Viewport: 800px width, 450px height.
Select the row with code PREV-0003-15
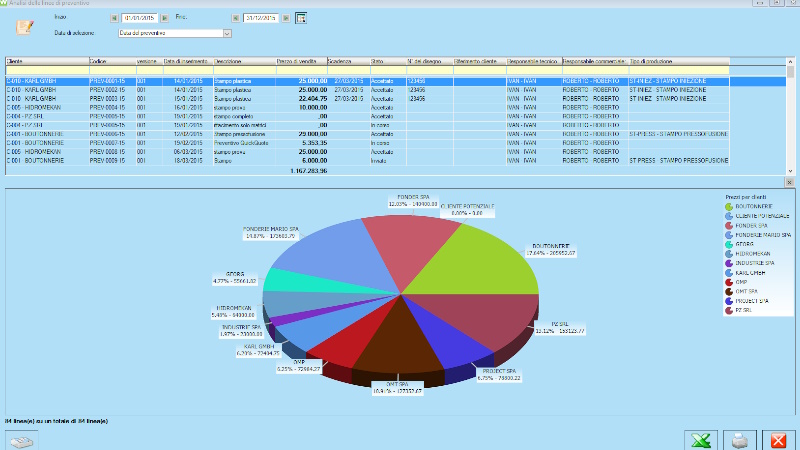point(367,98)
